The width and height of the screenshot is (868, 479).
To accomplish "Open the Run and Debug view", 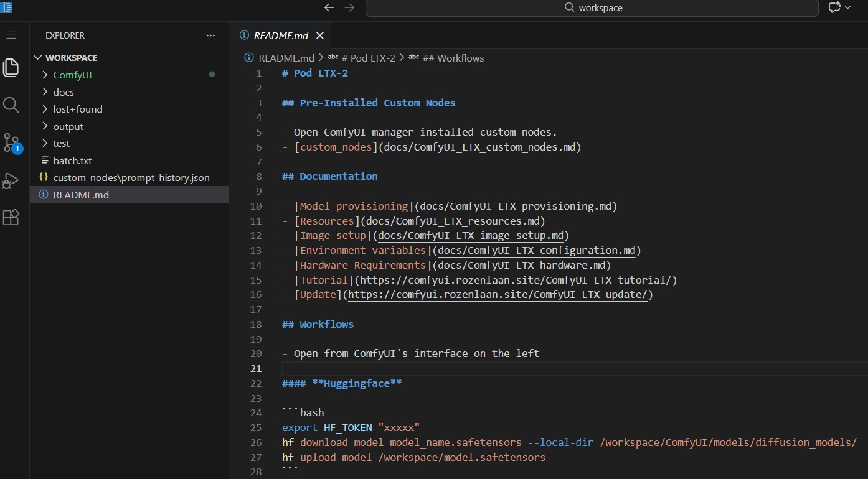I will pyautogui.click(x=11, y=181).
